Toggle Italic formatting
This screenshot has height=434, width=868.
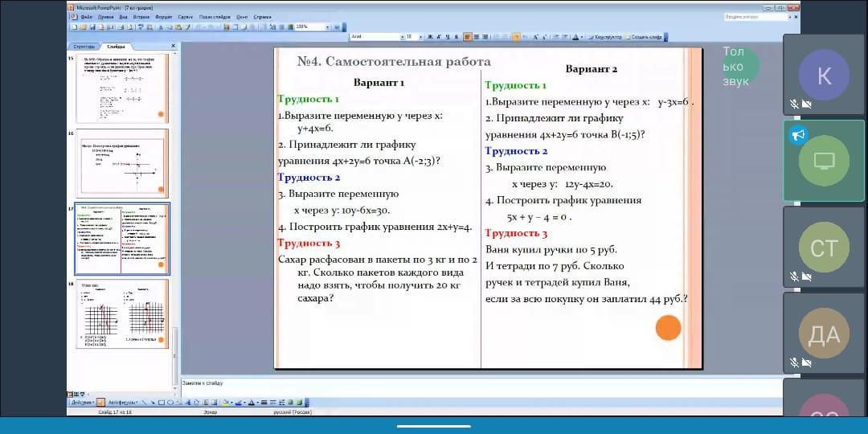[439, 37]
